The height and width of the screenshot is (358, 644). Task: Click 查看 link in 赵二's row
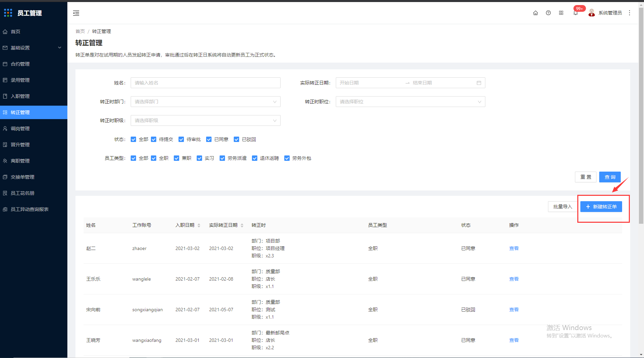514,248
